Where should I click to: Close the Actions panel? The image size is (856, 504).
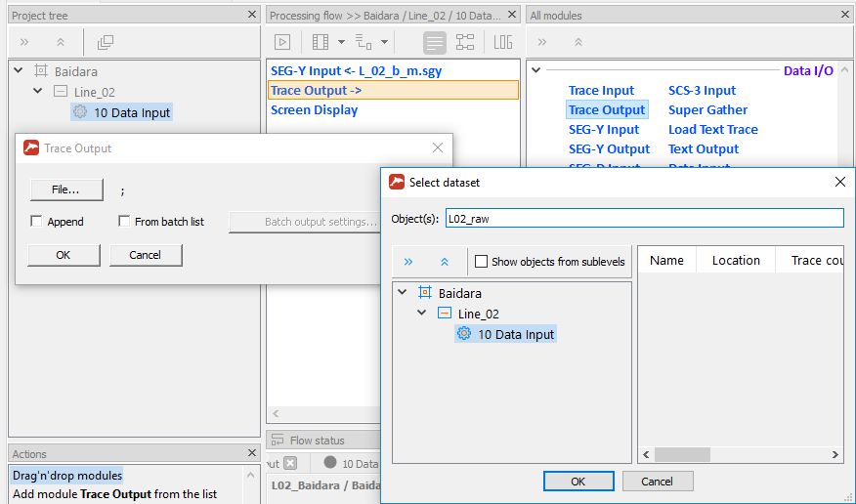pyautogui.click(x=252, y=453)
